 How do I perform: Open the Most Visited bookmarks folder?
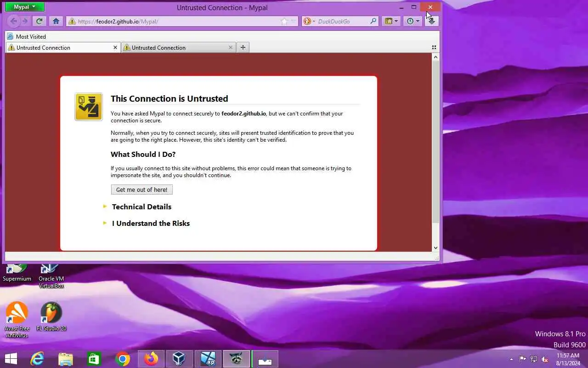[x=27, y=36]
